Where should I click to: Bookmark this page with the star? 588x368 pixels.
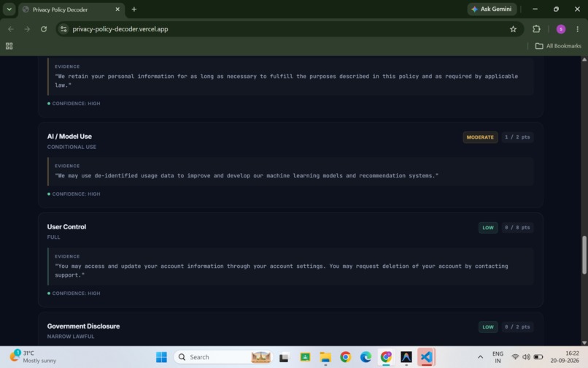click(x=513, y=29)
